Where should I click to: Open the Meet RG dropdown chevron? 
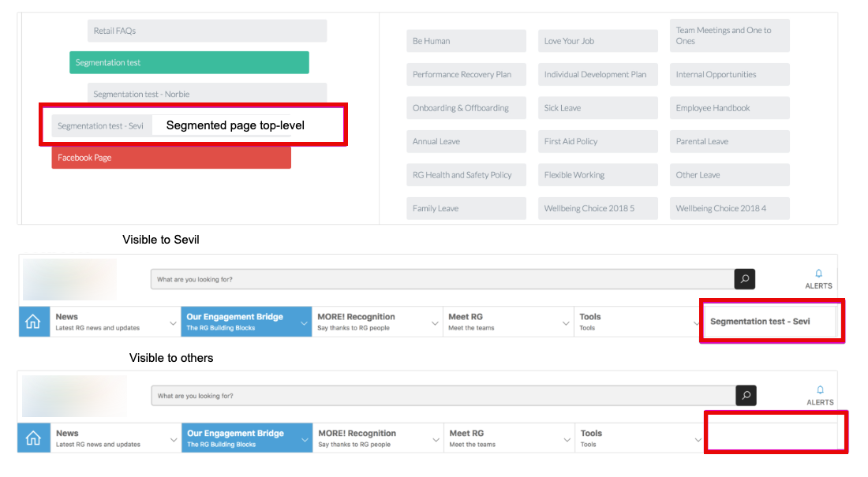tap(567, 322)
